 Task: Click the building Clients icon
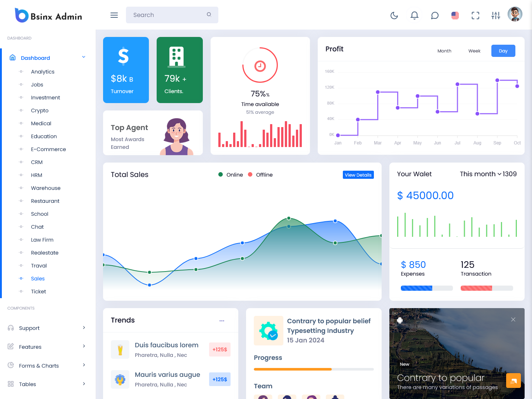177,57
